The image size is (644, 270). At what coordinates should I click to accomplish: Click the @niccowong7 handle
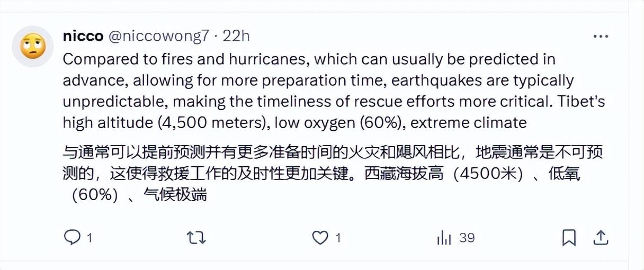pyautogui.click(x=159, y=36)
